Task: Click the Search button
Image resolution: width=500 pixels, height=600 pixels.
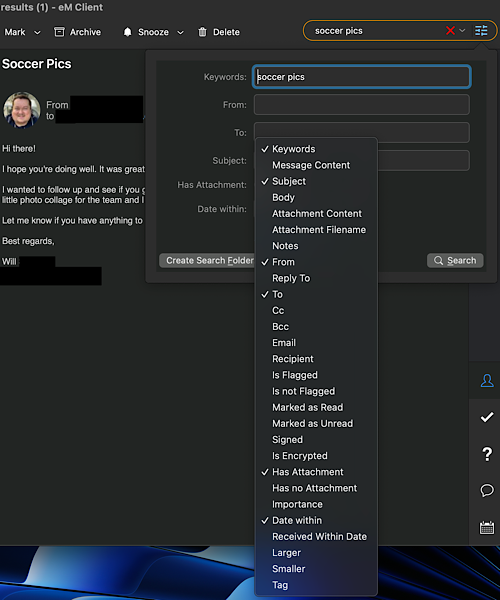Action: pyautogui.click(x=455, y=261)
